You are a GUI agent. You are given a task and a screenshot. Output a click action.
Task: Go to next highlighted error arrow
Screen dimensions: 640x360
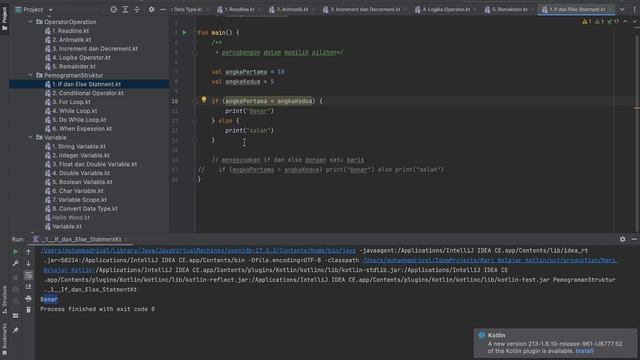pyautogui.click(x=634, y=21)
